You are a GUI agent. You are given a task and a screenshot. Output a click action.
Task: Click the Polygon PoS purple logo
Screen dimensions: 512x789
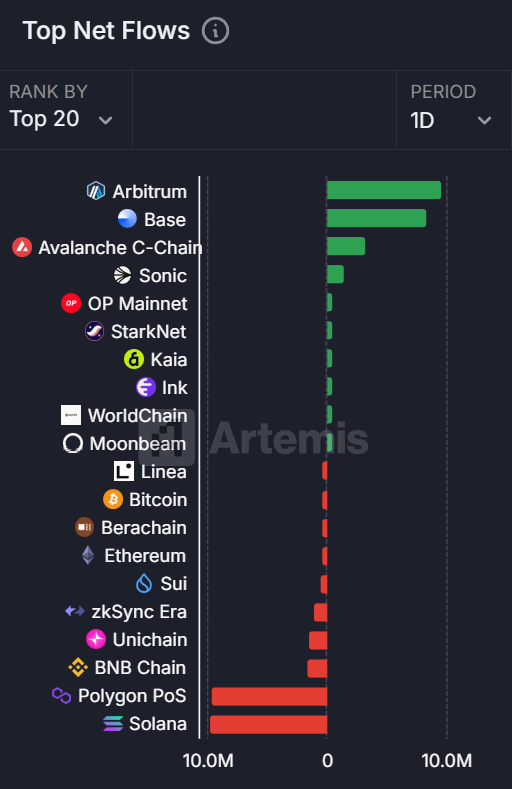[61, 695]
